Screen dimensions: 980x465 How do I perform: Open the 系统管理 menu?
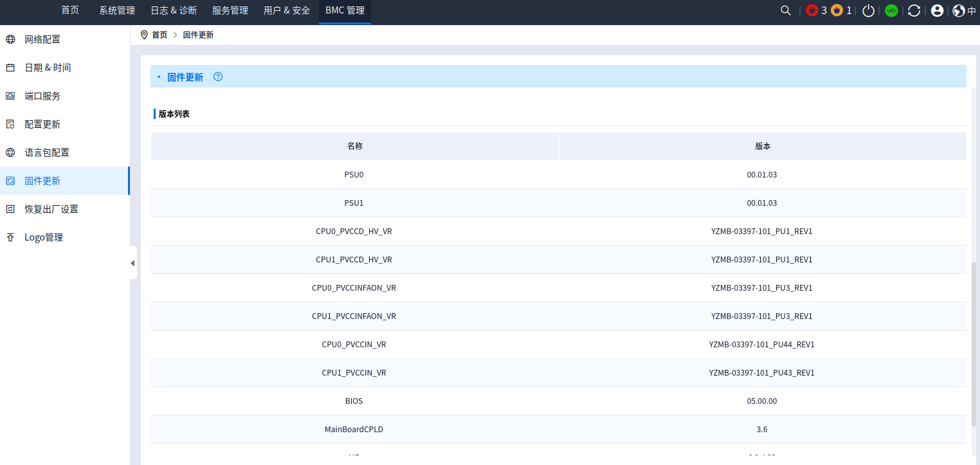[x=117, y=10]
